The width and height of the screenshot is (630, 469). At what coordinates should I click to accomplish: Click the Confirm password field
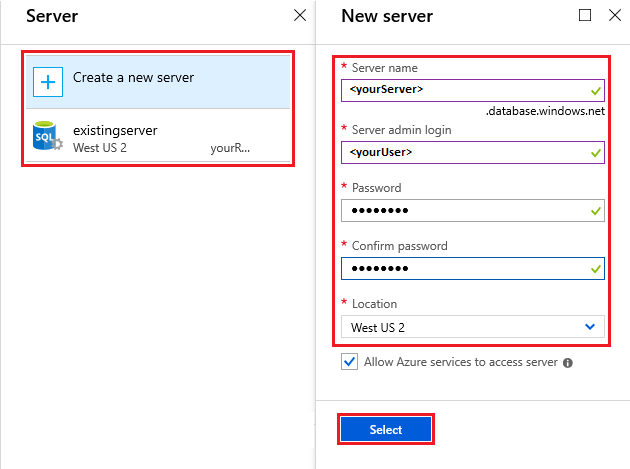472,268
